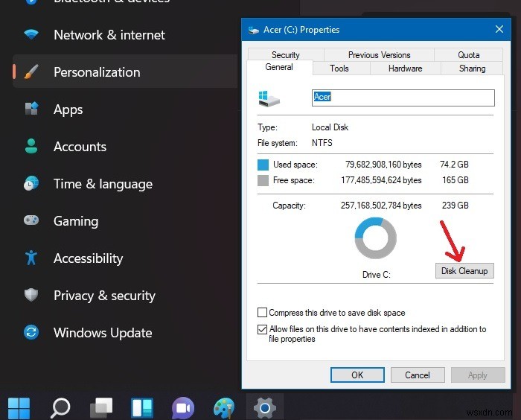Viewport: 521px width, 420px height.
Task: Open Widgets panel from taskbar
Action: point(142,407)
